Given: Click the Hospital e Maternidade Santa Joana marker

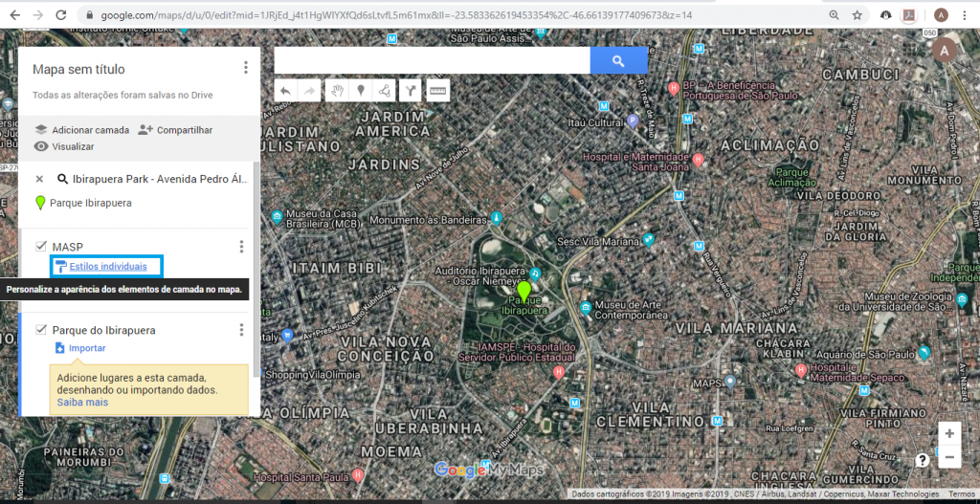Looking at the screenshot, I should [699, 161].
